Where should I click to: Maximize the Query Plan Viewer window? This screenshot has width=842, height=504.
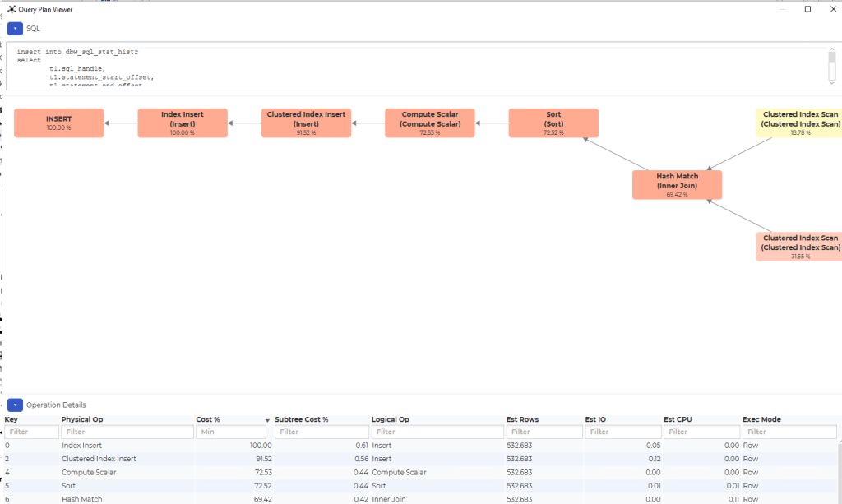tap(807, 9)
